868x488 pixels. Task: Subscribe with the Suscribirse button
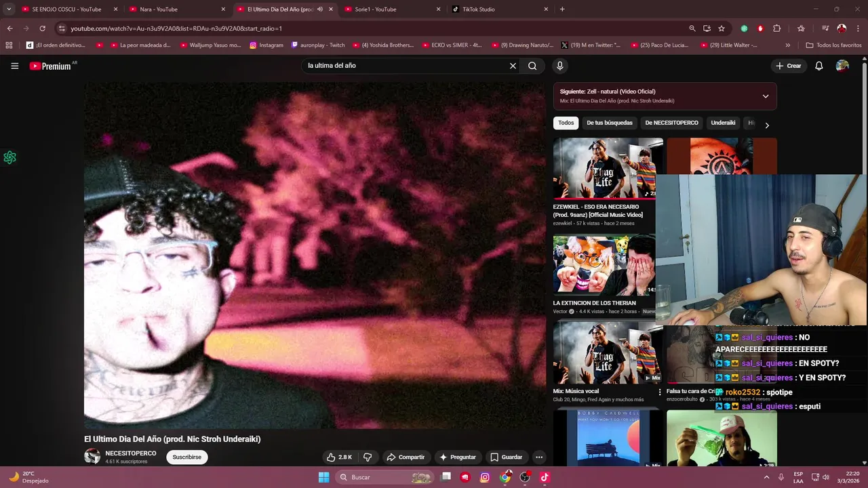tap(186, 457)
